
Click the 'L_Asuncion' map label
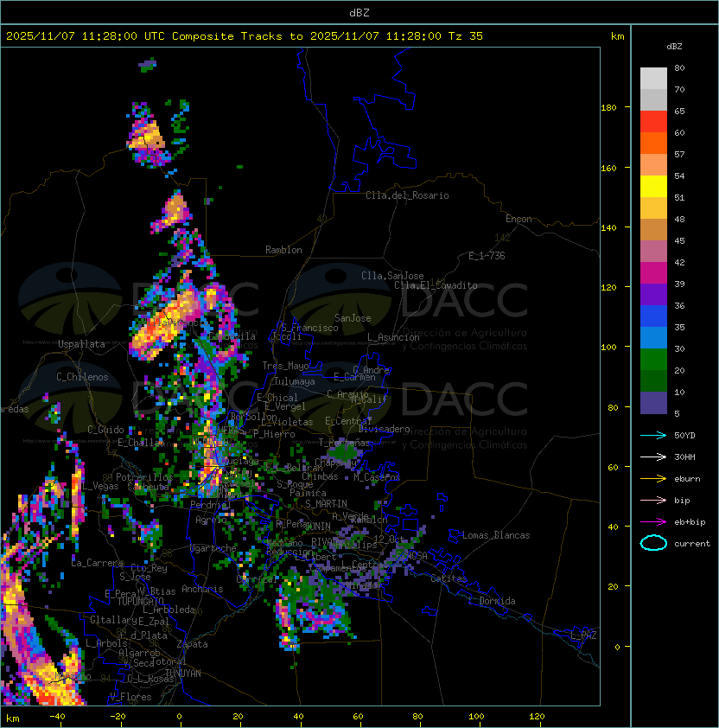393,337
